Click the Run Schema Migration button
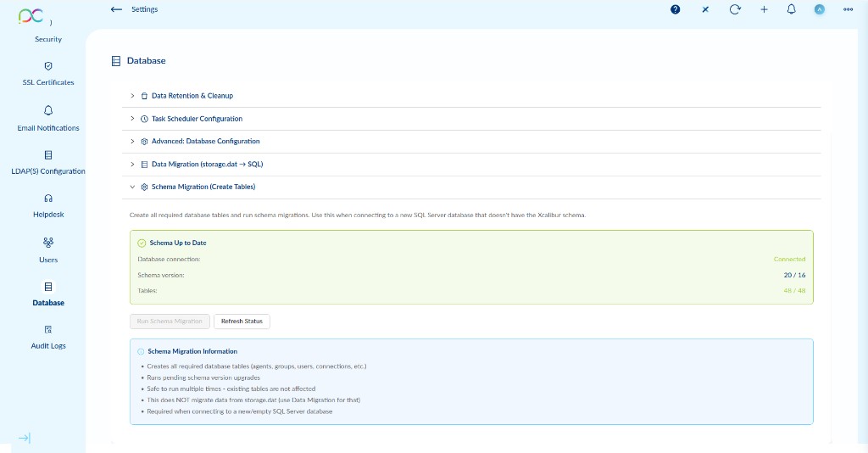The image size is (868, 453). (170, 322)
